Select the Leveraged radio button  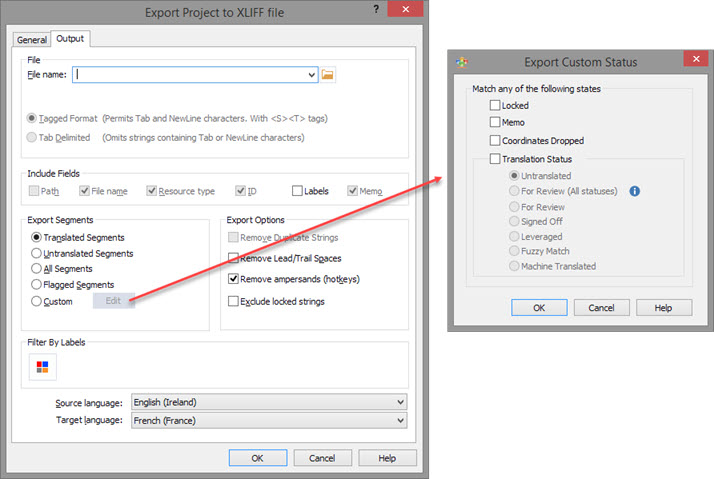[514, 236]
